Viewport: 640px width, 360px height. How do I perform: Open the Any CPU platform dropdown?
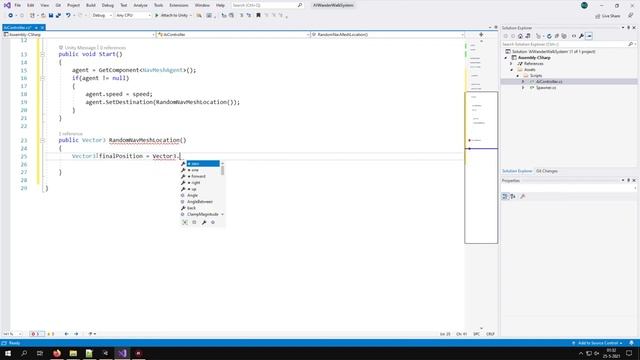(x=133, y=15)
